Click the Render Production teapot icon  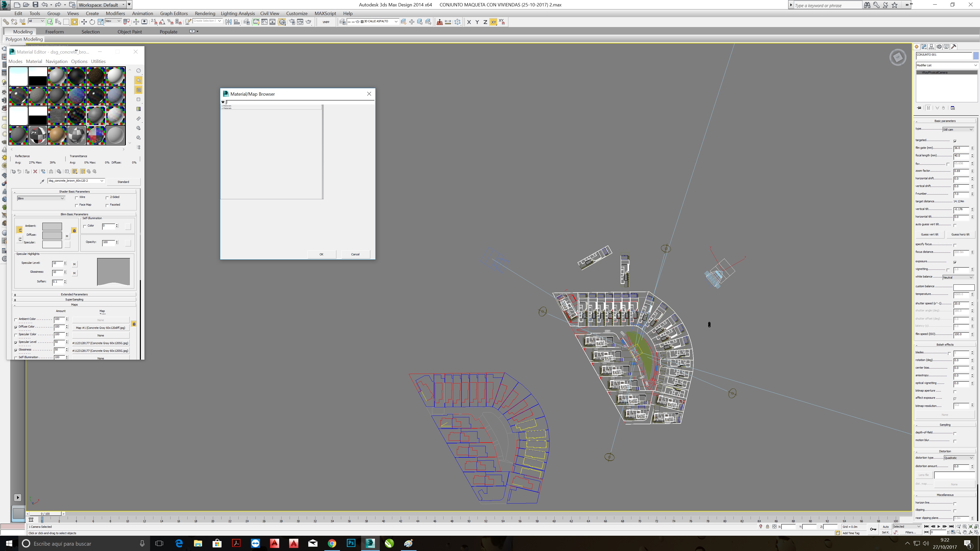point(308,22)
